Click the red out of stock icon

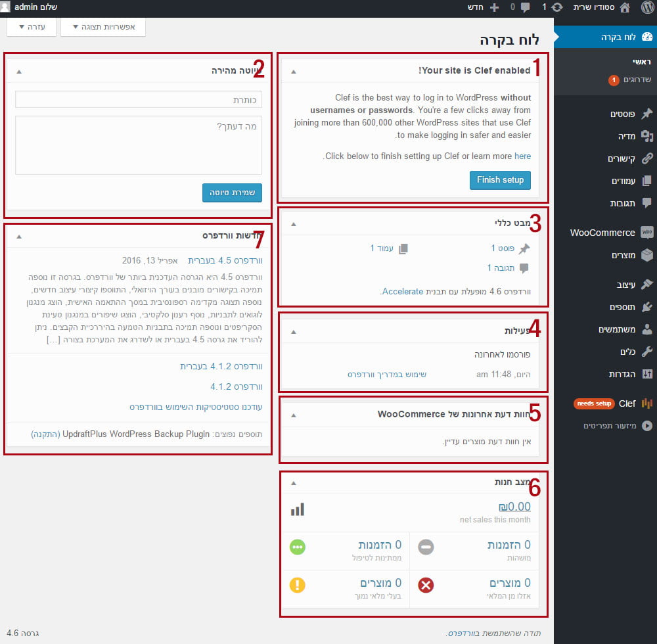(426, 584)
